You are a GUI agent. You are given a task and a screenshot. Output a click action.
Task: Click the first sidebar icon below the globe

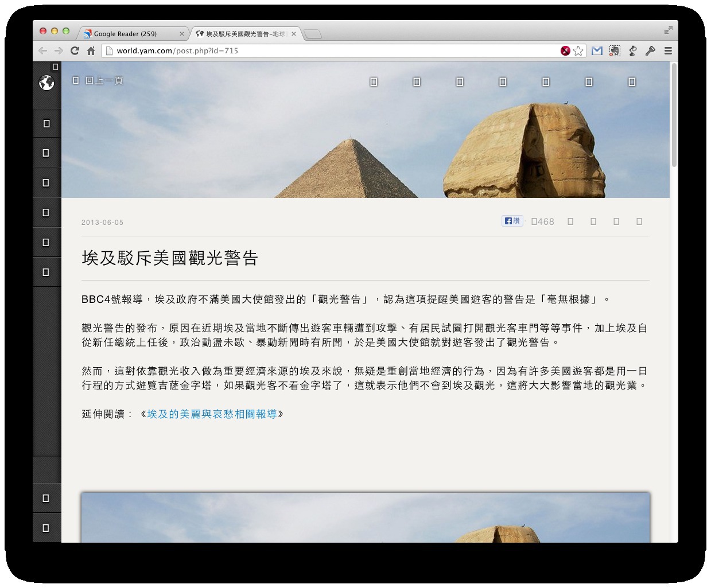[x=46, y=123]
